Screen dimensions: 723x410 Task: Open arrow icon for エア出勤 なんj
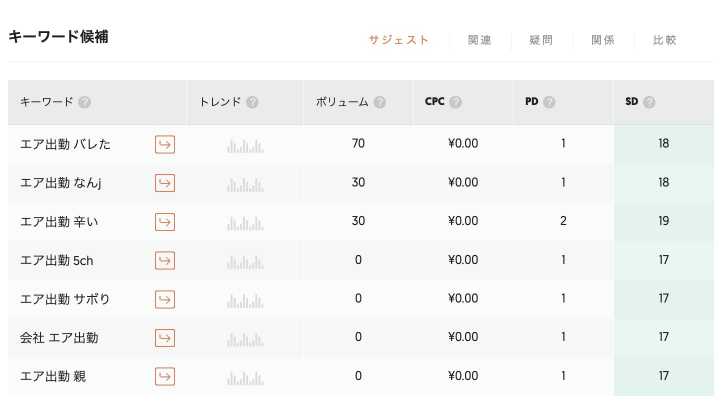165,183
